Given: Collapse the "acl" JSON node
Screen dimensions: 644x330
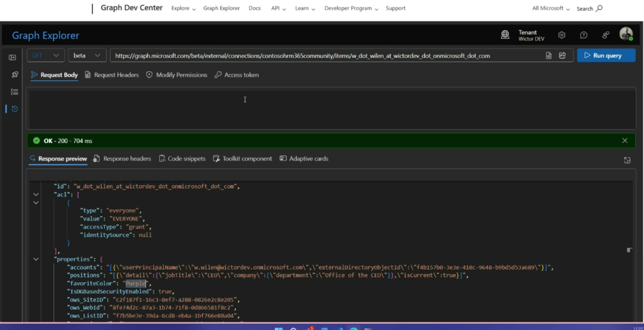Looking at the screenshot, I should point(36,195).
